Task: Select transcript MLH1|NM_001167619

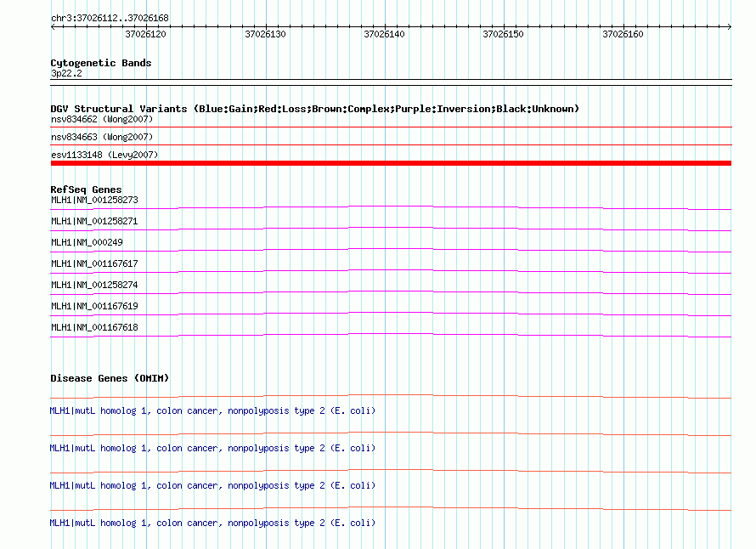Action: point(94,306)
